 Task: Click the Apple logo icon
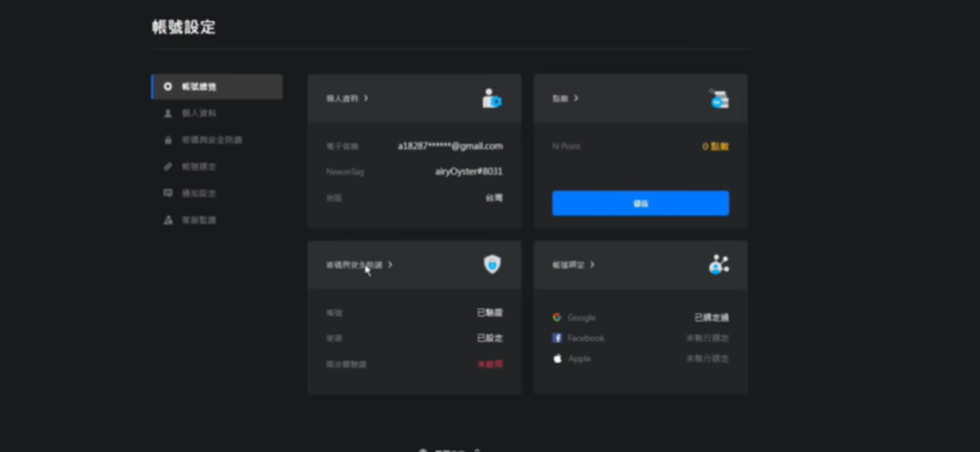(557, 358)
